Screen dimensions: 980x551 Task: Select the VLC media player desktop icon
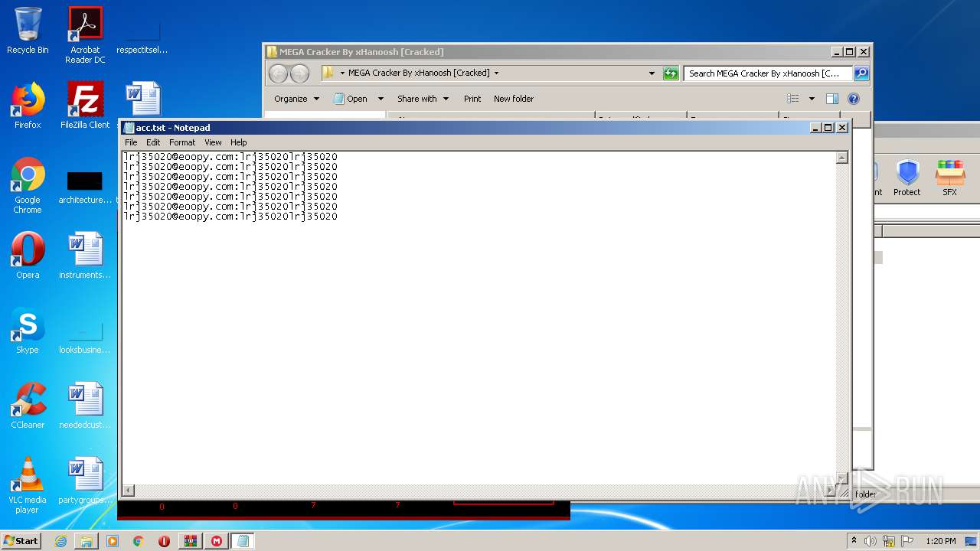28,486
